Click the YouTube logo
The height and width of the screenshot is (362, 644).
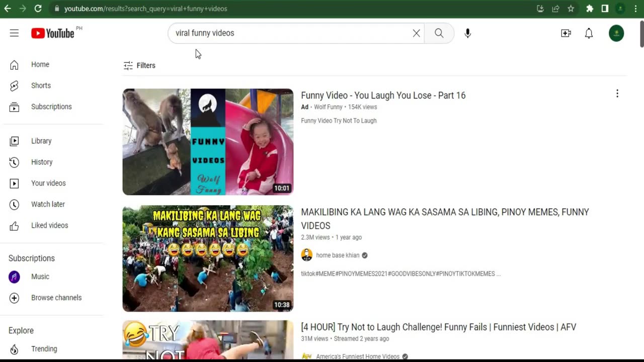pyautogui.click(x=53, y=33)
